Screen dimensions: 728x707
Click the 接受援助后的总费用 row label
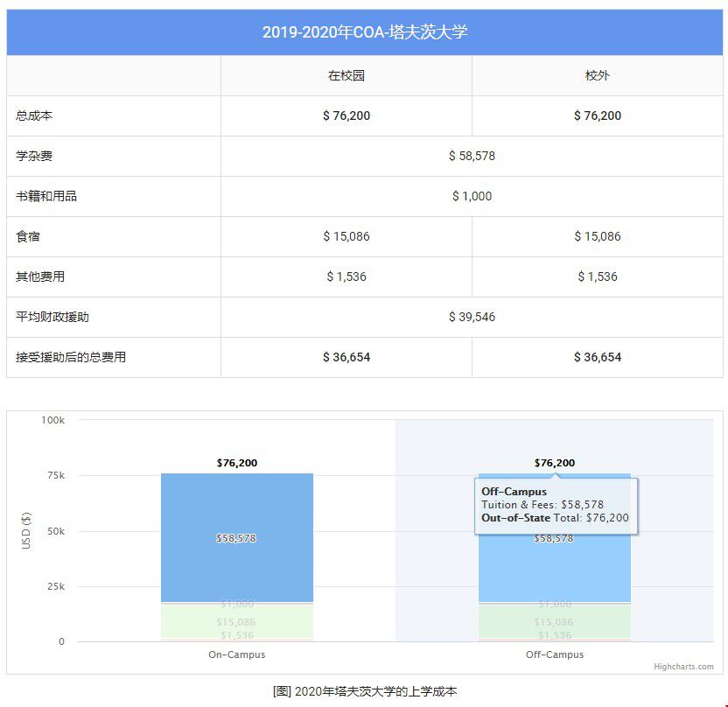[x=71, y=357]
